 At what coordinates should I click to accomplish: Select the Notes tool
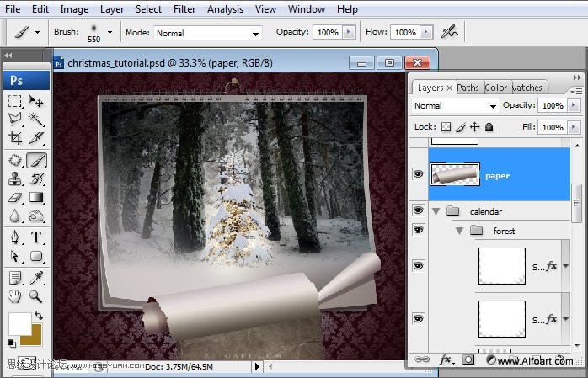pyautogui.click(x=15, y=279)
